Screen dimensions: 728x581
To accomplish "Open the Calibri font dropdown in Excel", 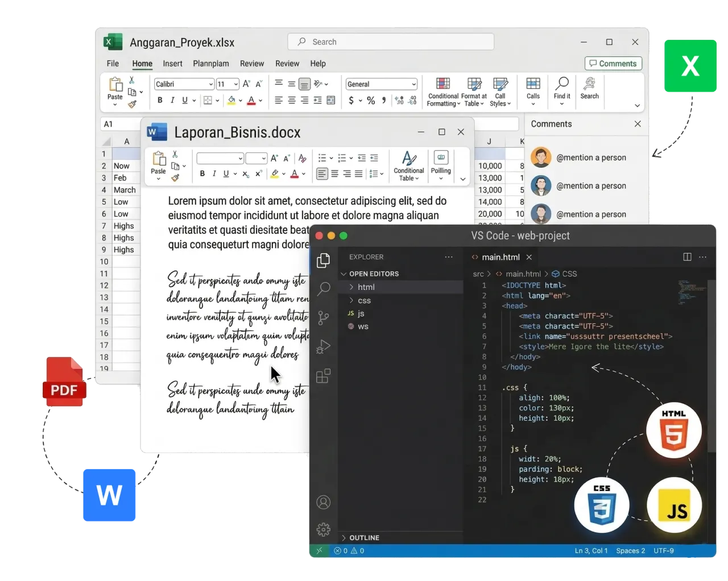I will [184, 84].
